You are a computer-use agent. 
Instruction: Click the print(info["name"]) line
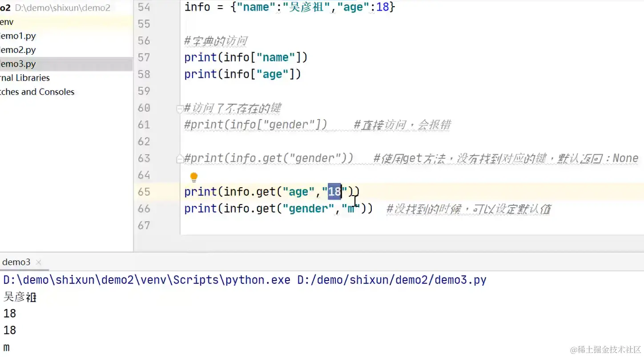pos(246,57)
